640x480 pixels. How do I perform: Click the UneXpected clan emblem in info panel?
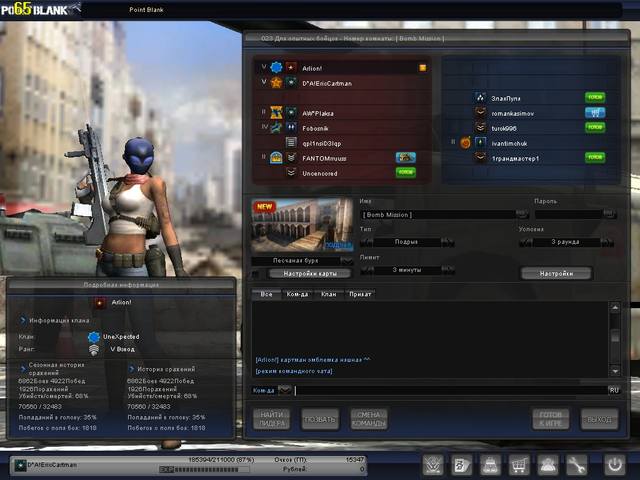coord(94,337)
